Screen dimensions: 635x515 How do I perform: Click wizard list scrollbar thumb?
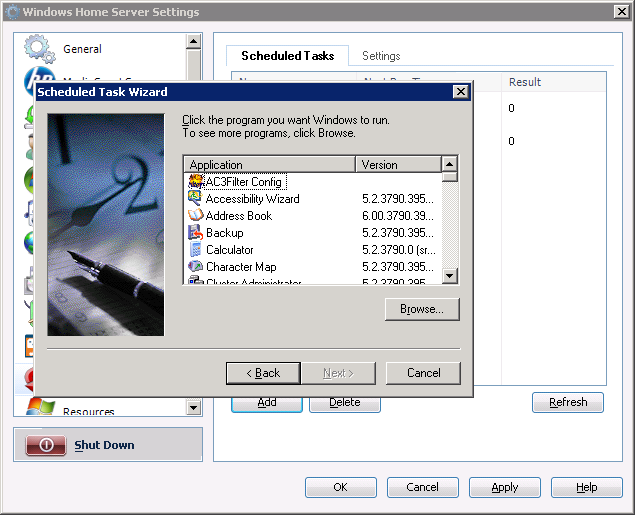[450, 177]
